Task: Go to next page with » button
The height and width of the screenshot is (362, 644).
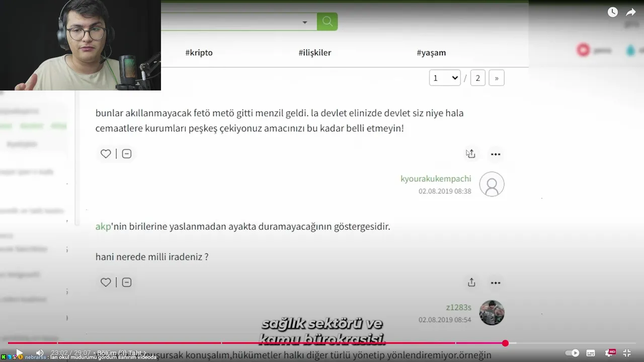Action: point(497,78)
